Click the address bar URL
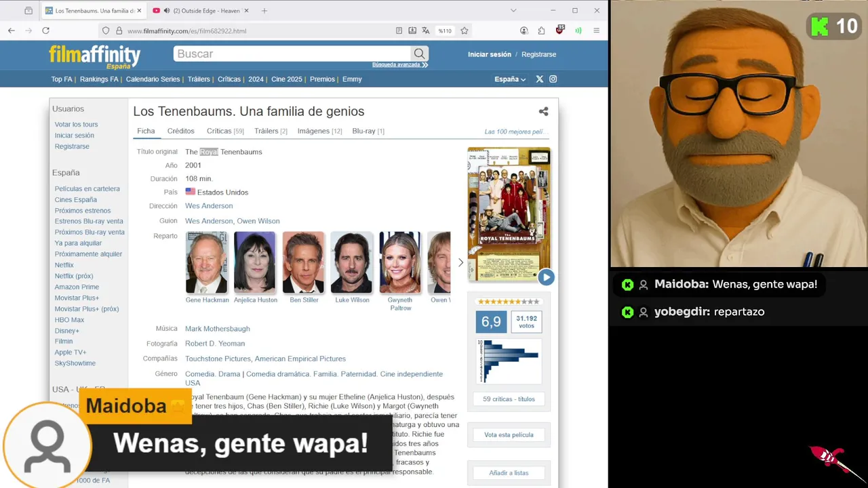This screenshot has height=488, width=868. pos(187,30)
